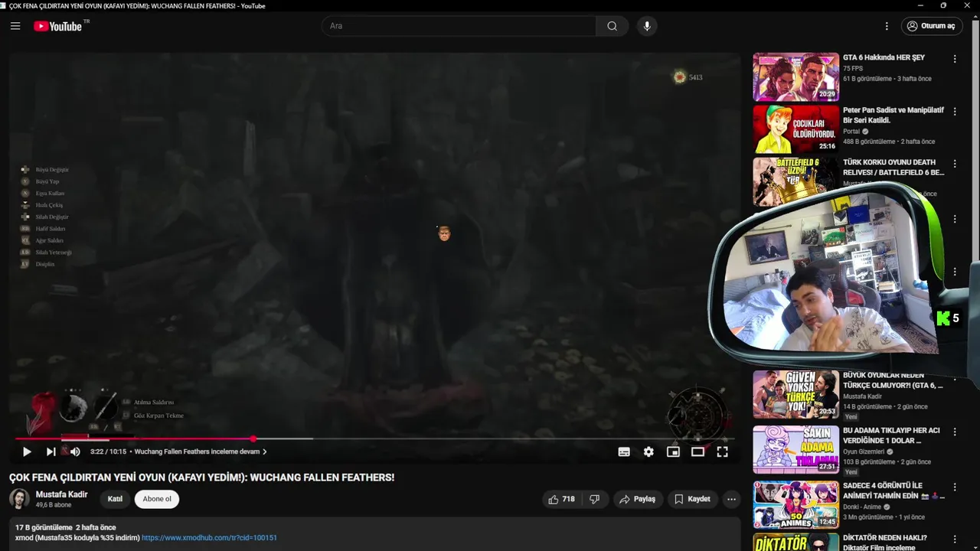980x551 pixels.
Task: Sign in with Oturum aç button
Action: point(932,26)
